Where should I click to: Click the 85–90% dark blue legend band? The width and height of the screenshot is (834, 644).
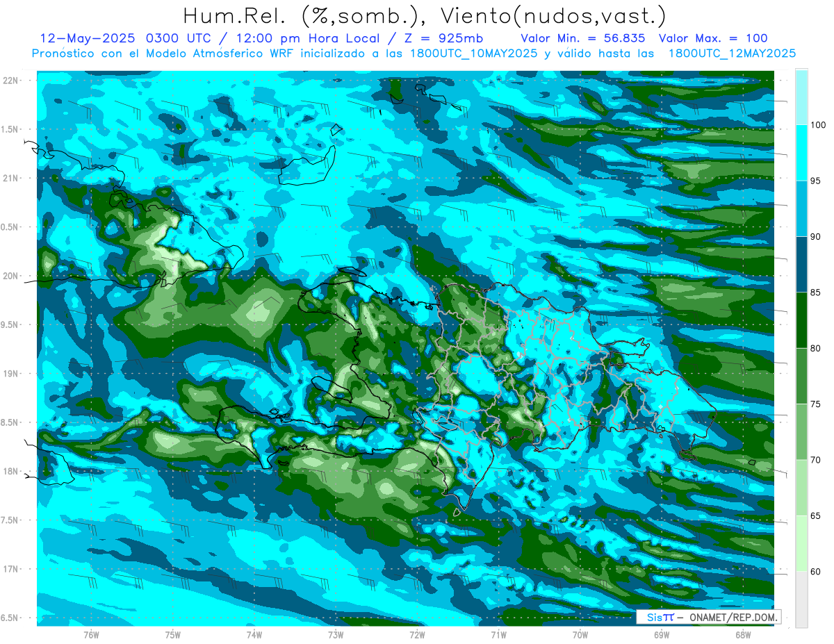coord(801,265)
